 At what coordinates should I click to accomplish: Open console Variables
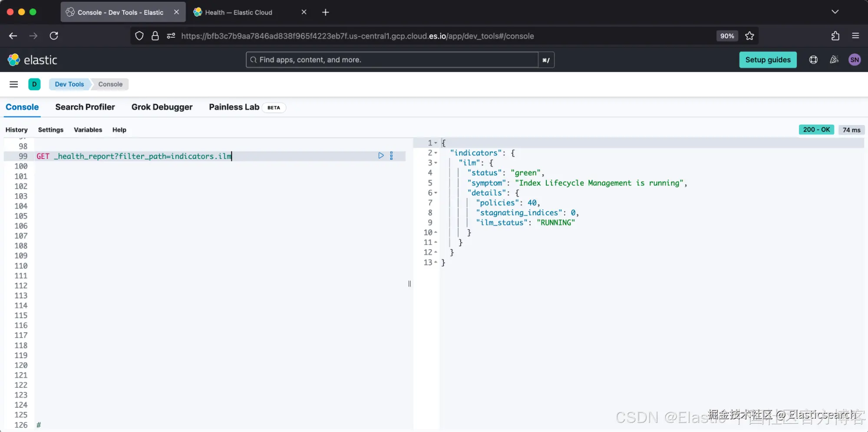88,130
